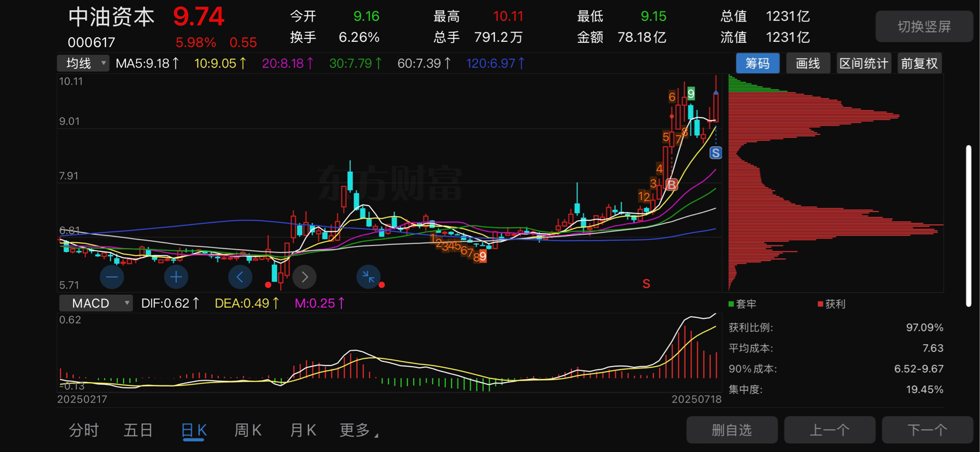
Task: Collapse chart using shrink arrows icon
Action: pyautogui.click(x=368, y=277)
